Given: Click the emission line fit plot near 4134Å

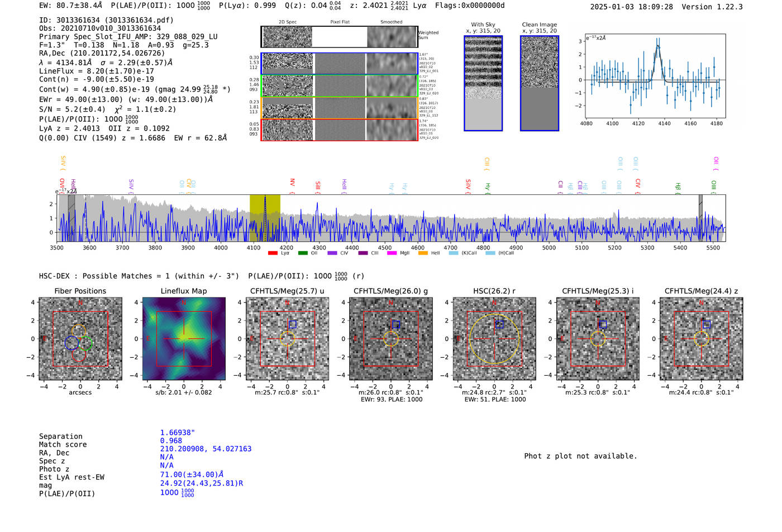Looking at the screenshot, I should (655, 76).
